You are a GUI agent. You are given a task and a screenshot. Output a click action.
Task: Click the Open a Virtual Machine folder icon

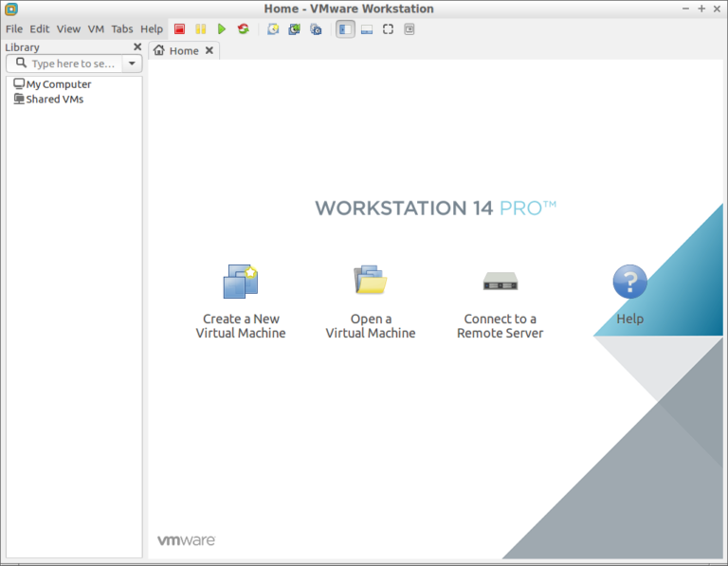370,280
